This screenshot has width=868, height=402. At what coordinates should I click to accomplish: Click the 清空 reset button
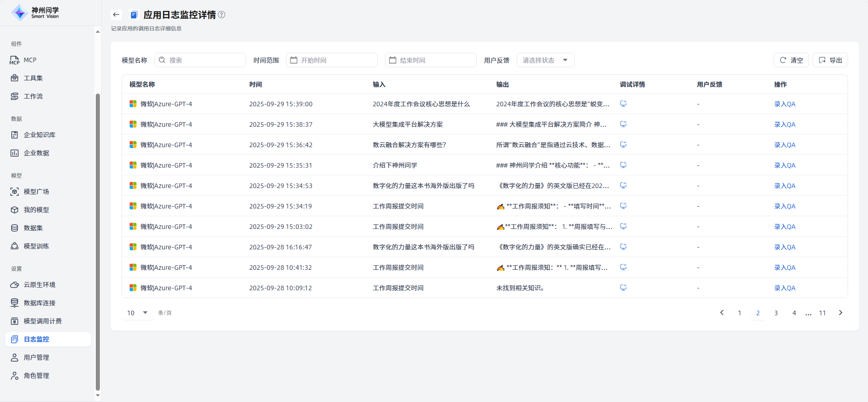791,60
